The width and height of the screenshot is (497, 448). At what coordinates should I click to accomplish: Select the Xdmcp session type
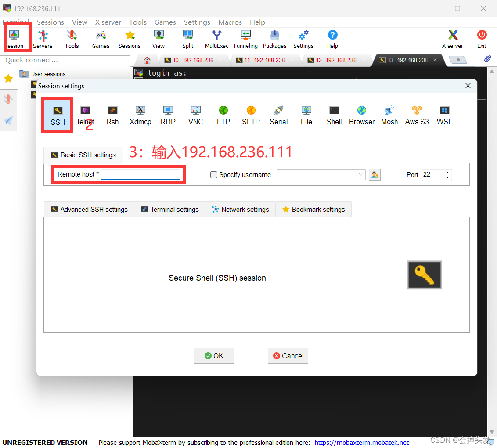pyautogui.click(x=140, y=116)
